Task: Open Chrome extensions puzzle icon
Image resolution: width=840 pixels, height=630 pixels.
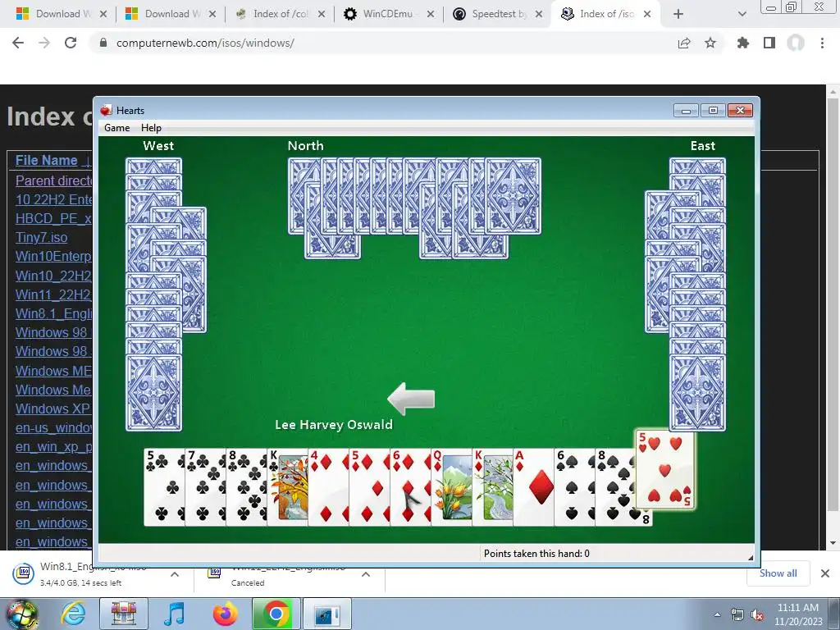Action: tap(743, 43)
